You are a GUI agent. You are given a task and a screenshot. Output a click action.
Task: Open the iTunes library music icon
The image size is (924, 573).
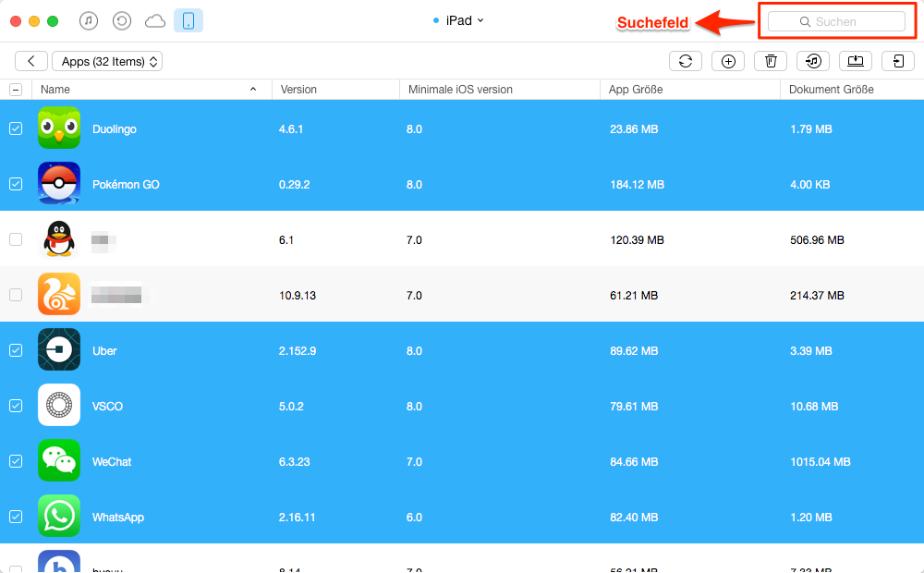89,20
